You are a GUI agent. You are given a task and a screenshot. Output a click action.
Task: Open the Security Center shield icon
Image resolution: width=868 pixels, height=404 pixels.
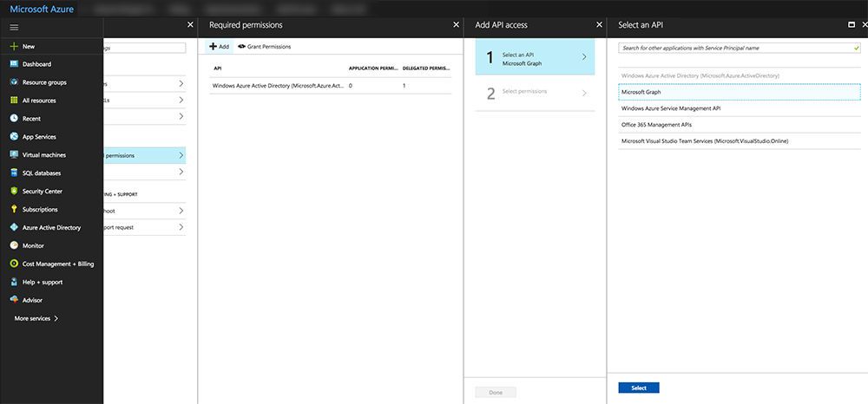(x=14, y=192)
